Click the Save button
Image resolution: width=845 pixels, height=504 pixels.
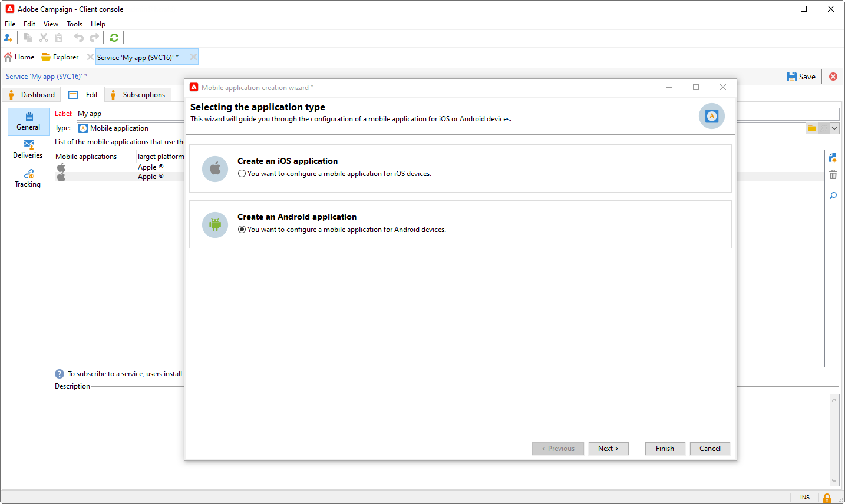[801, 77]
